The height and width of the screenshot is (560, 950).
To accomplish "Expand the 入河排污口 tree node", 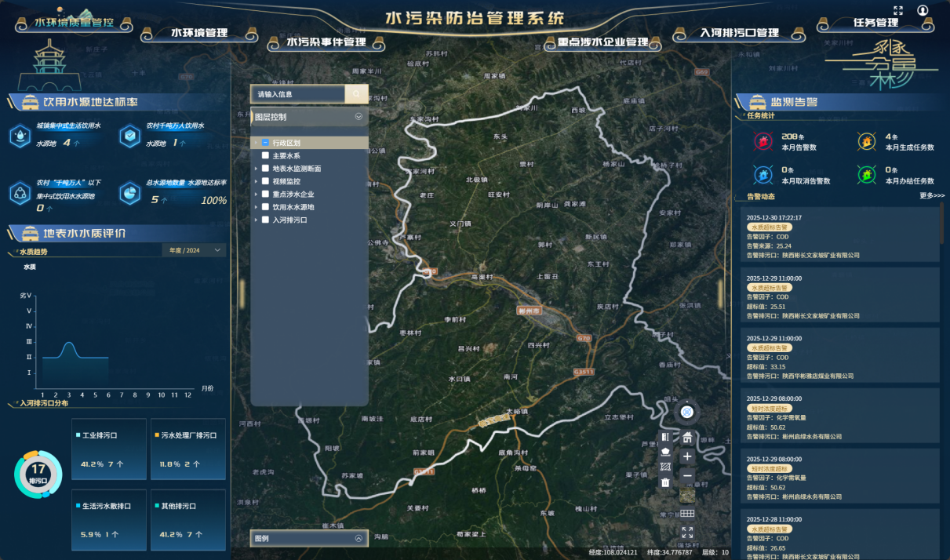I will click(x=256, y=220).
